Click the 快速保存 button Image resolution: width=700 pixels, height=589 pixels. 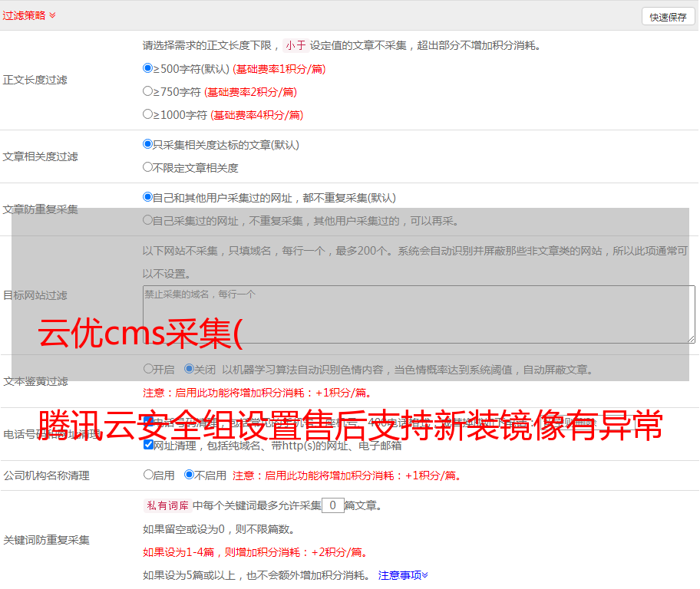pos(668,17)
